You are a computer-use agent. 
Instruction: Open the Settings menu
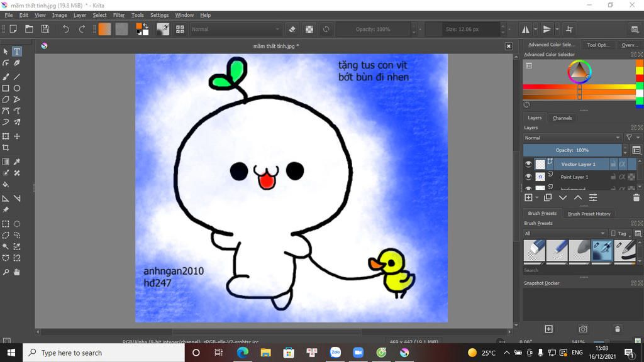pyautogui.click(x=159, y=15)
